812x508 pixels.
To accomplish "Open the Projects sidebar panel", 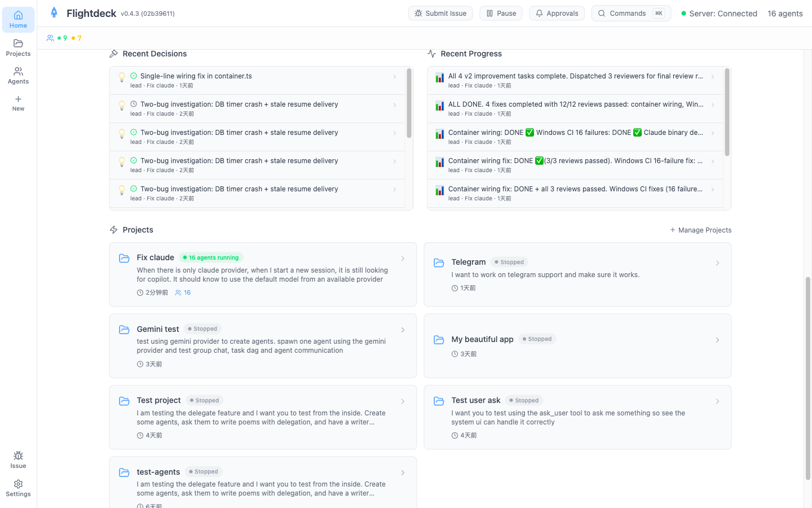I will click(x=18, y=48).
